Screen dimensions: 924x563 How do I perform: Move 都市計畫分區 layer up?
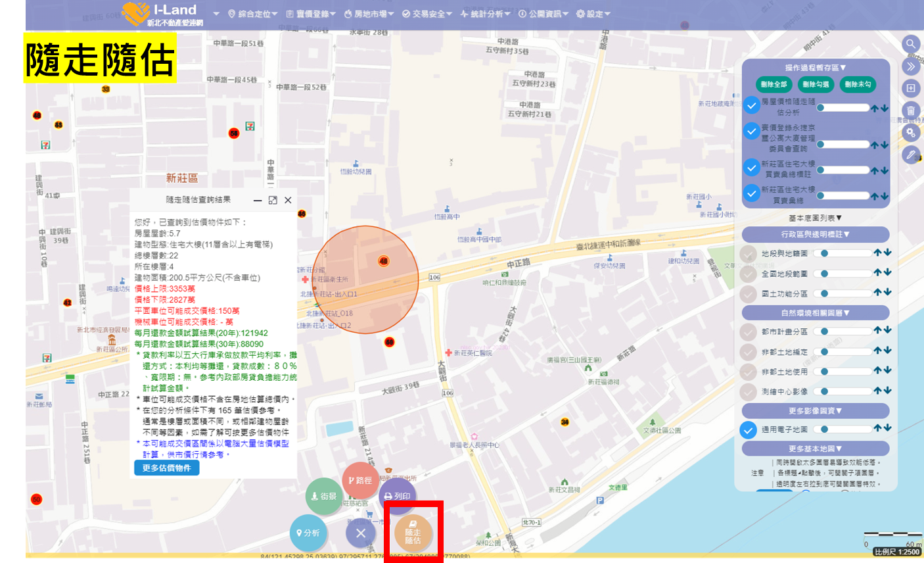(x=878, y=331)
